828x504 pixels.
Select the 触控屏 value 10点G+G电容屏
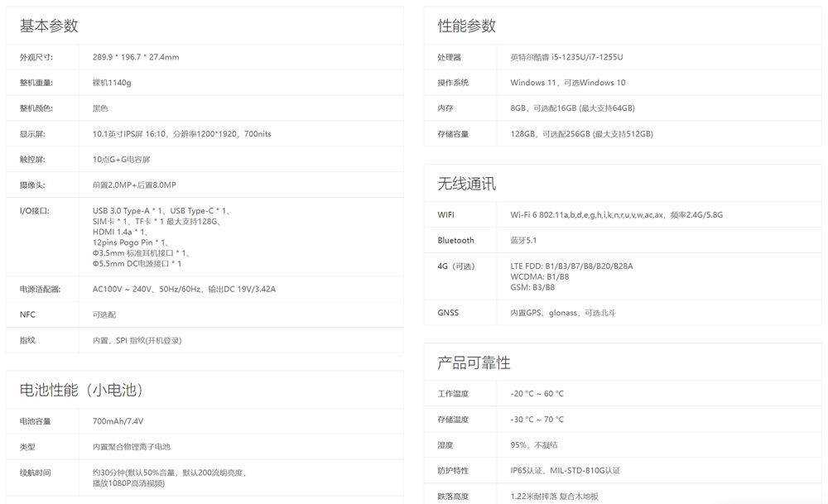(x=121, y=160)
